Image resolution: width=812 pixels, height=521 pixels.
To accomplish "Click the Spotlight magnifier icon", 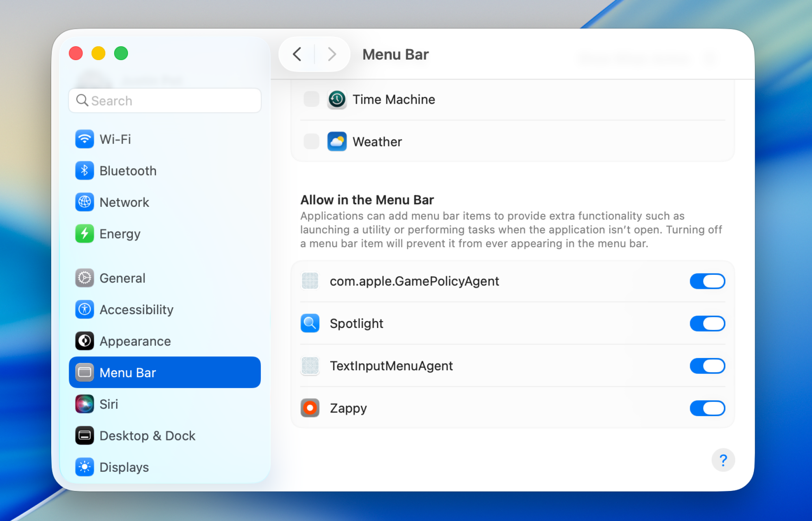I will tap(310, 323).
